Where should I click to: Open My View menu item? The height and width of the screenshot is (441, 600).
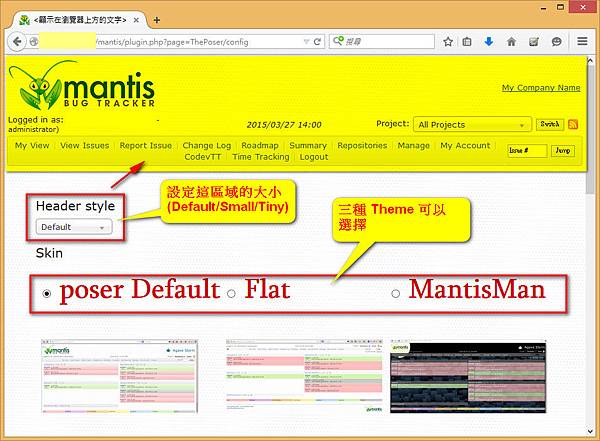point(32,145)
